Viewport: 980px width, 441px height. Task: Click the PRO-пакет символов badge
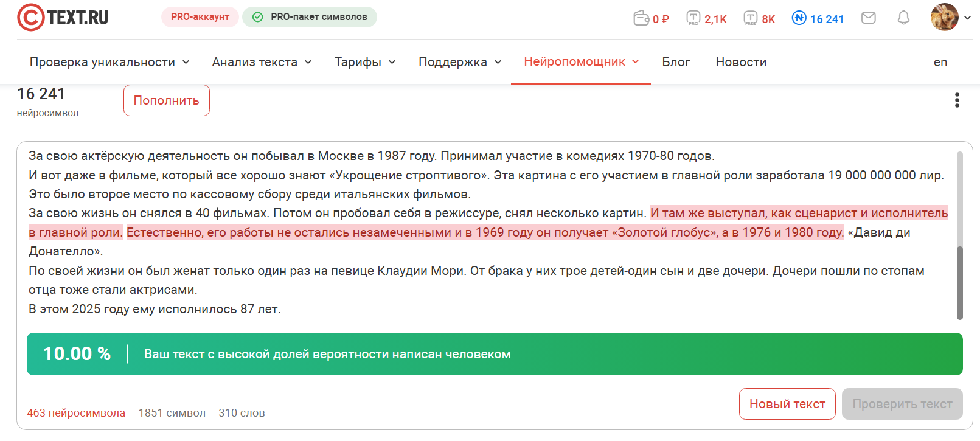[x=310, y=17]
